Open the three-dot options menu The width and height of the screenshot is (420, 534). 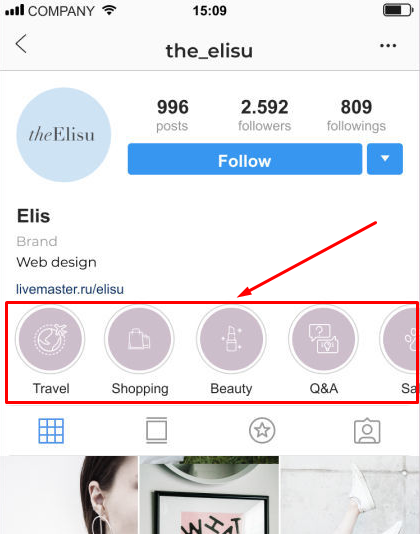(x=388, y=45)
